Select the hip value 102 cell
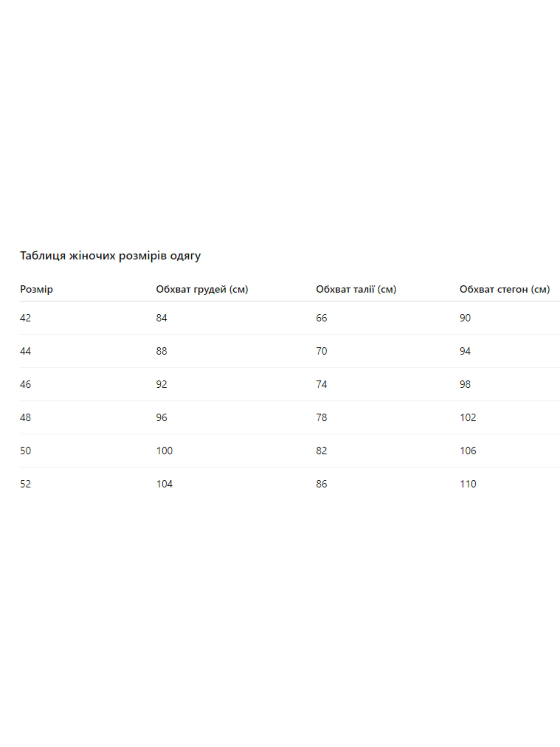The image size is (560, 747). [468, 417]
